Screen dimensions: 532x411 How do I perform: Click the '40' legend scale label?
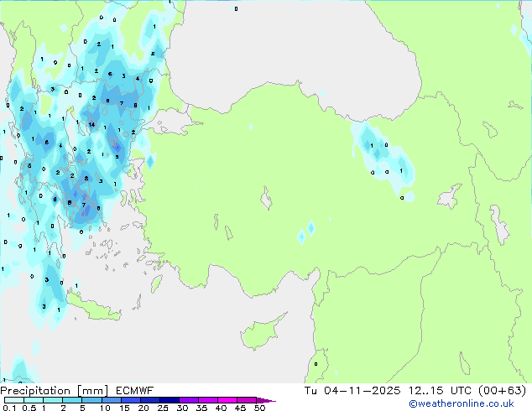[x=221, y=408]
